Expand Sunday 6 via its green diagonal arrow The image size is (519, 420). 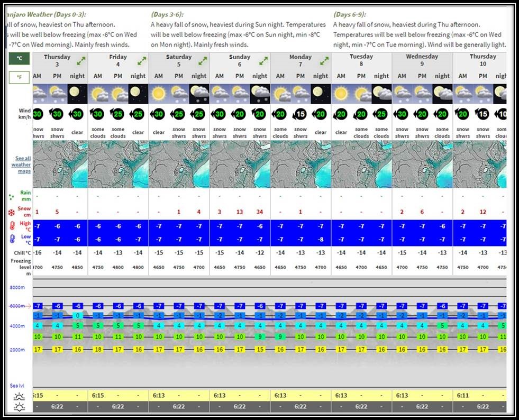263,59
